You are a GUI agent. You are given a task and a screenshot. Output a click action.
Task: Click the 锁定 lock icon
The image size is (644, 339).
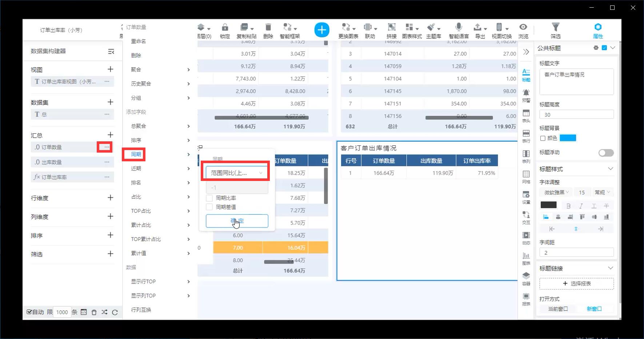pyautogui.click(x=225, y=27)
